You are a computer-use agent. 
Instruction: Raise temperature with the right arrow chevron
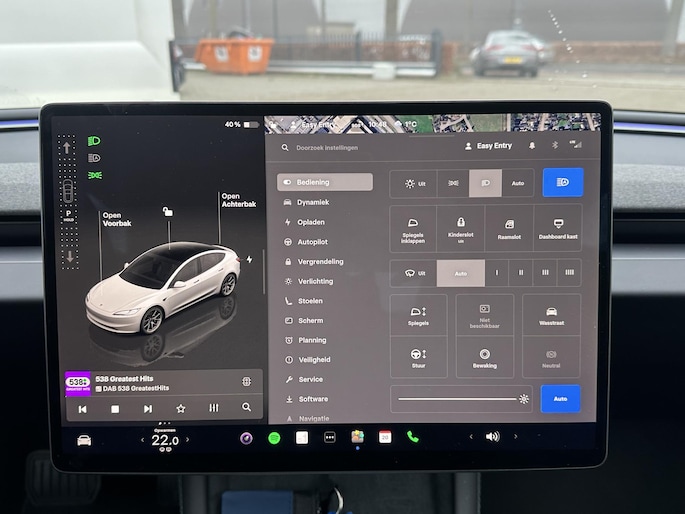[187, 440]
